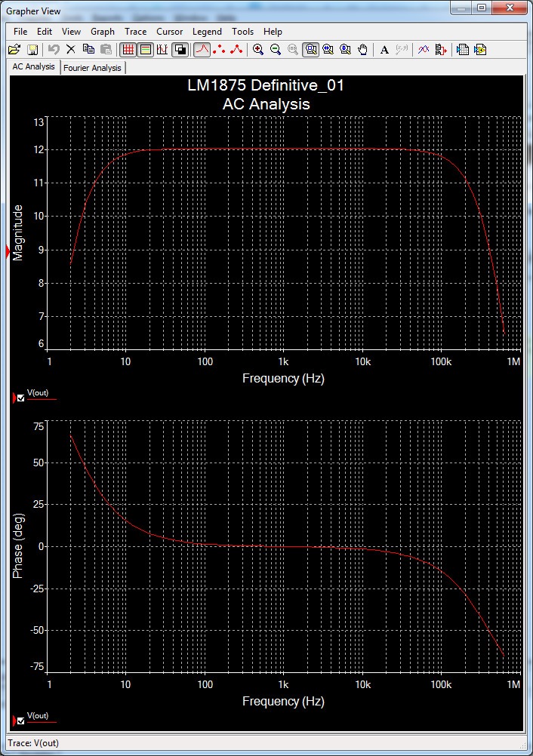Open the Graph menu
The height and width of the screenshot is (756, 533).
(102, 32)
